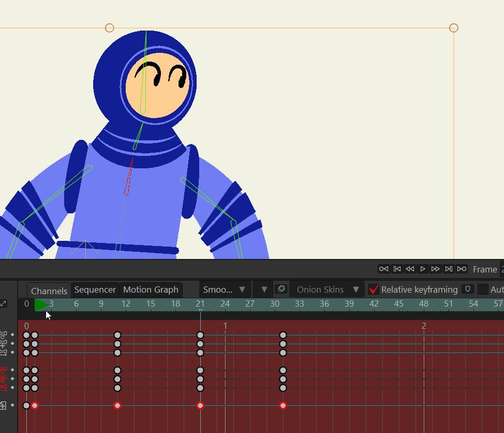The image size is (504, 433).
Task: Switch to the Sequencer tab
Action: click(x=95, y=290)
